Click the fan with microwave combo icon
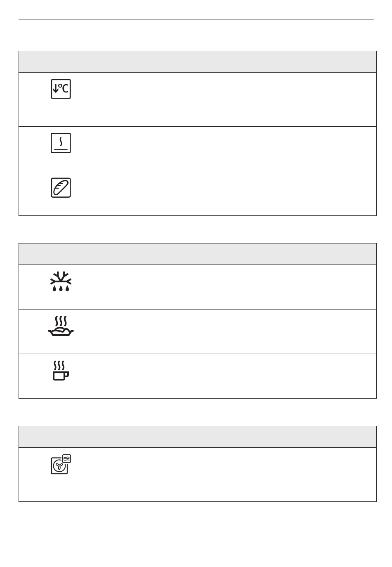Viewport: 392px width, 567px height. pos(61,464)
